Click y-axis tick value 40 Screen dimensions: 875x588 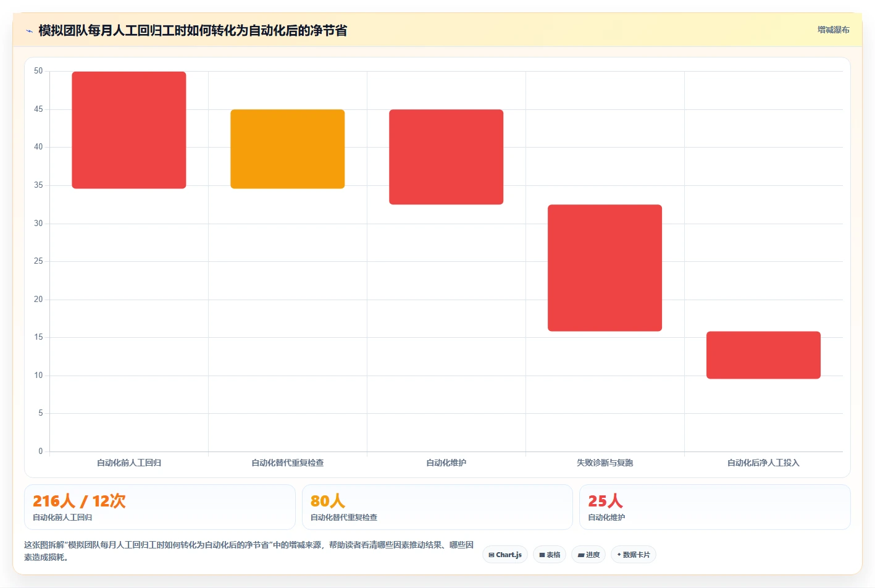point(38,147)
